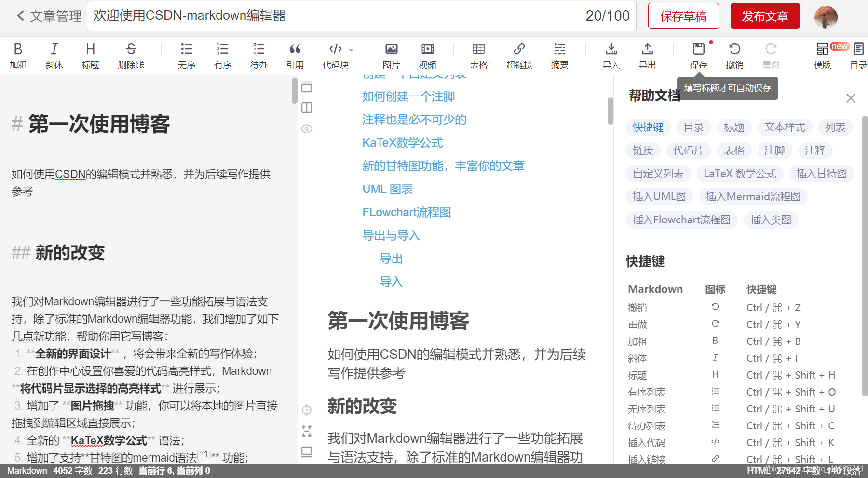Open preview link FLowchart流程图
Image resolution: width=868 pixels, height=478 pixels.
coord(407,212)
